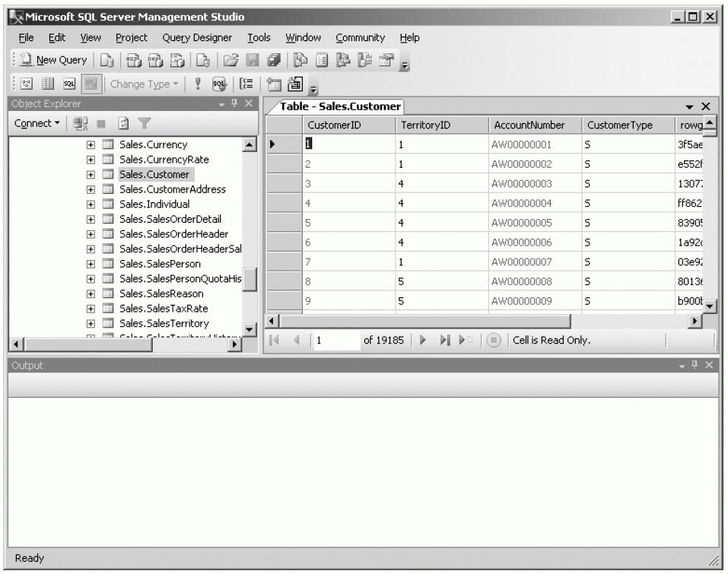
Task: Select the Table - Sales.Customer tab
Action: [x=340, y=106]
